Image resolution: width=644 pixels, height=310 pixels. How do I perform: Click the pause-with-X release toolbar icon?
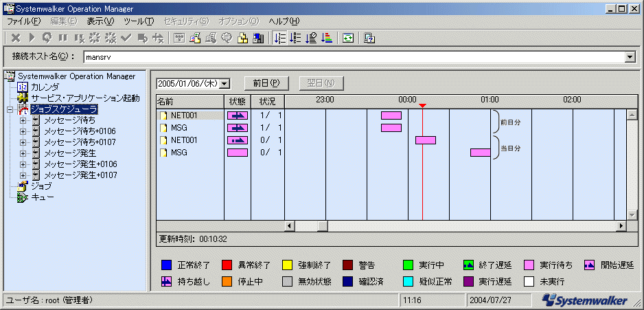click(79, 38)
